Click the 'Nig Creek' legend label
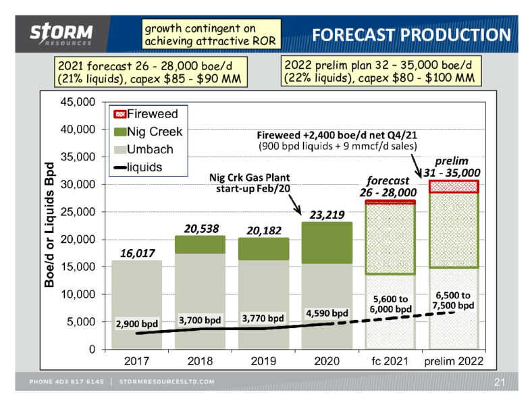This screenshot has width=532, height=405. (155, 132)
